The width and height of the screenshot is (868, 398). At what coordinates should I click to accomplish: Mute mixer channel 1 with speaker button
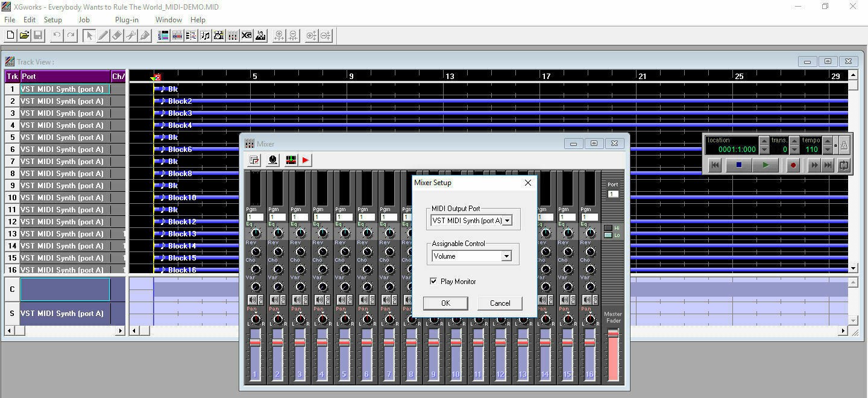[252, 300]
